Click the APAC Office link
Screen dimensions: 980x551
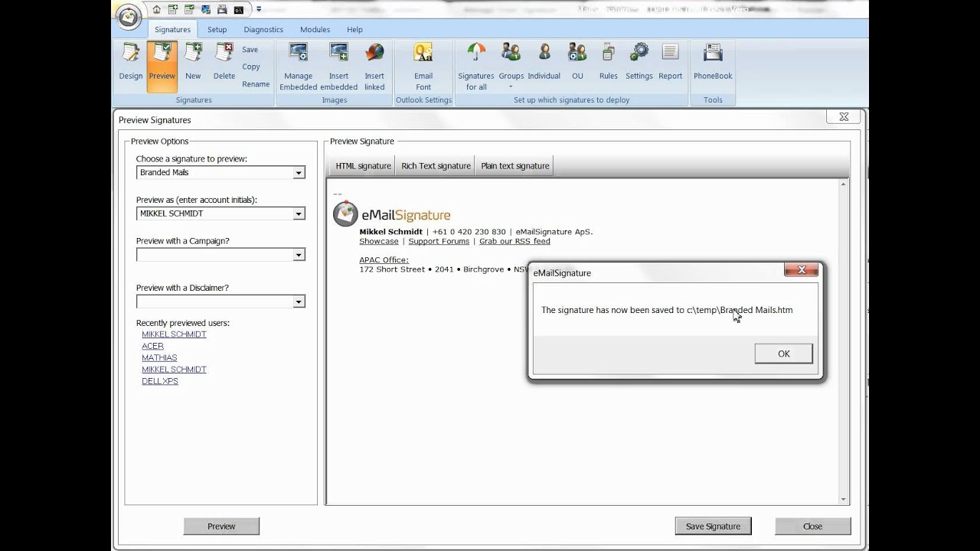[x=384, y=260]
